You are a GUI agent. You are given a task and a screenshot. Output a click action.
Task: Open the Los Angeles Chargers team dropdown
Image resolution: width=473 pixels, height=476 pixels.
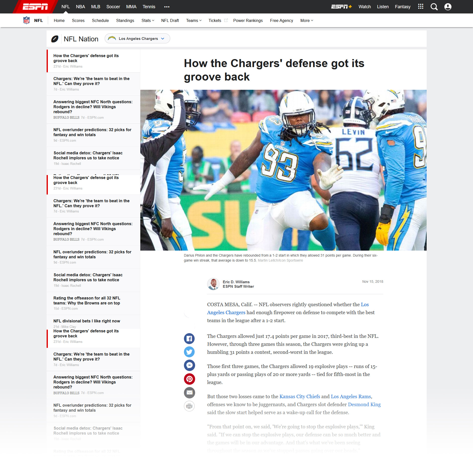[137, 38]
